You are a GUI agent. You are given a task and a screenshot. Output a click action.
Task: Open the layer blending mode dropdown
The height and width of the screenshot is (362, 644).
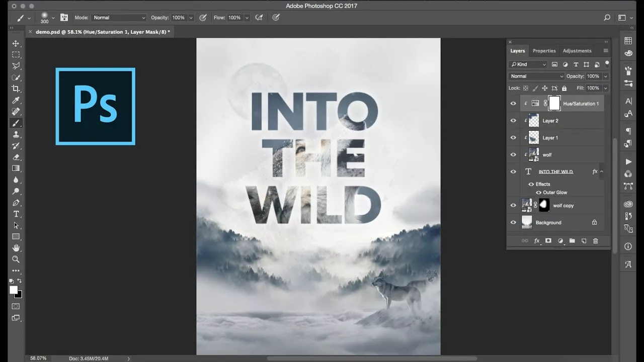pos(536,76)
